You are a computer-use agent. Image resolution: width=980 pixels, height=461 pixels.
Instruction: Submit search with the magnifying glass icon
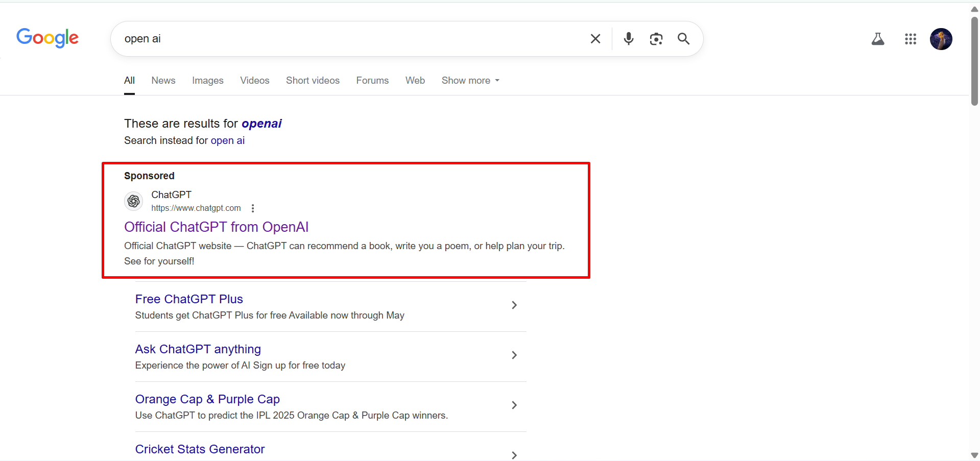[684, 39]
